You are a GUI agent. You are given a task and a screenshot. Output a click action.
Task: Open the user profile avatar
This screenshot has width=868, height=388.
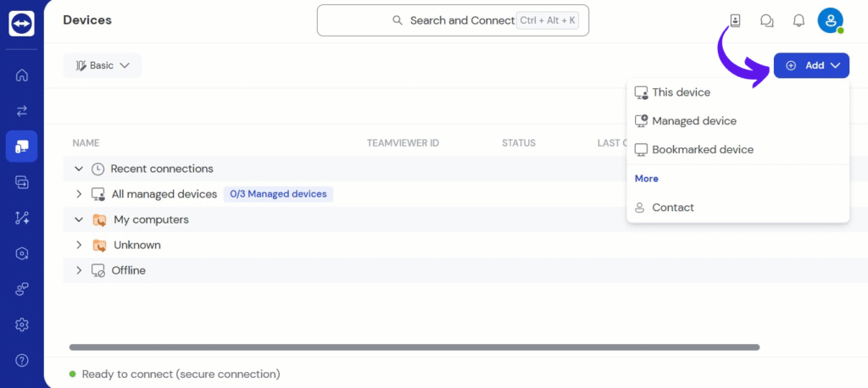831,20
